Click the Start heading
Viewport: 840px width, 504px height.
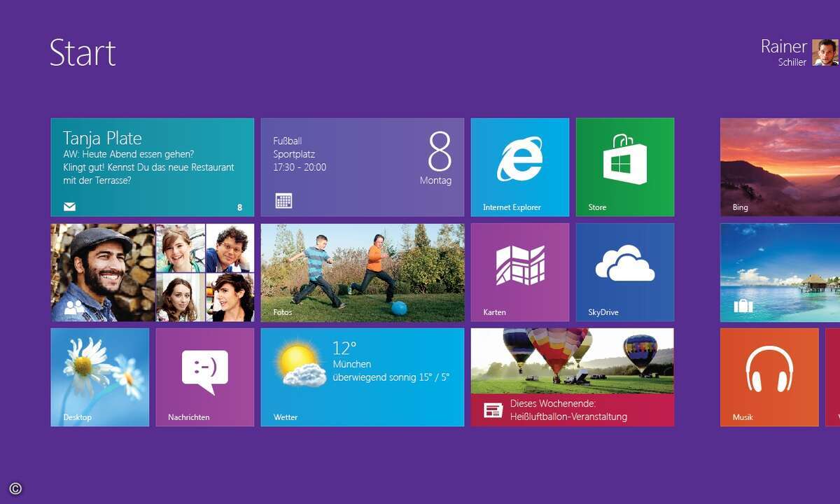click(x=83, y=52)
